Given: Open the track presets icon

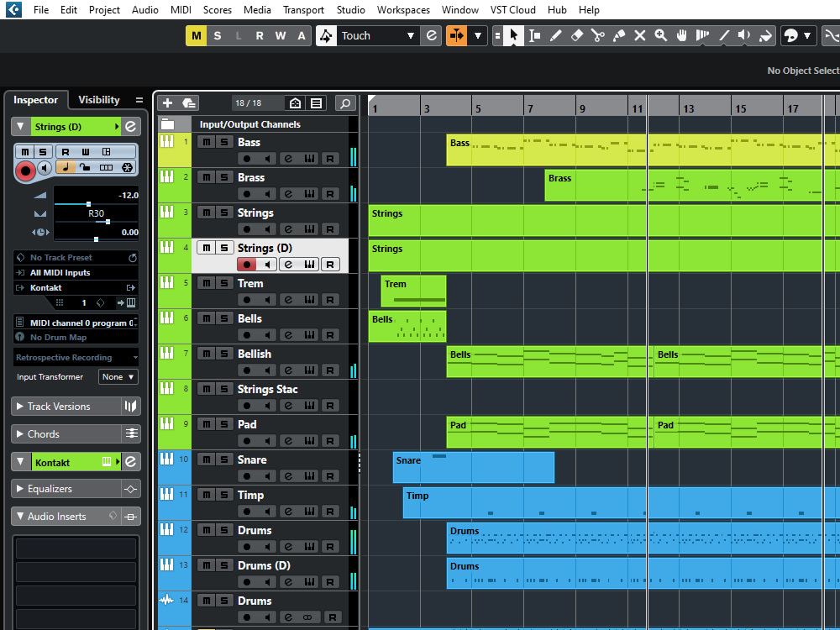Looking at the screenshot, I should coord(189,102).
